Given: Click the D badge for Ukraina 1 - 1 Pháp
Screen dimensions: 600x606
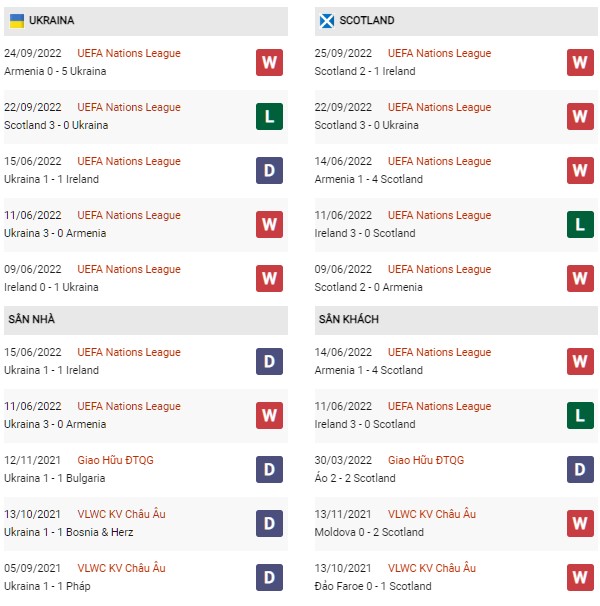Looking at the screenshot, I should (269, 577).
